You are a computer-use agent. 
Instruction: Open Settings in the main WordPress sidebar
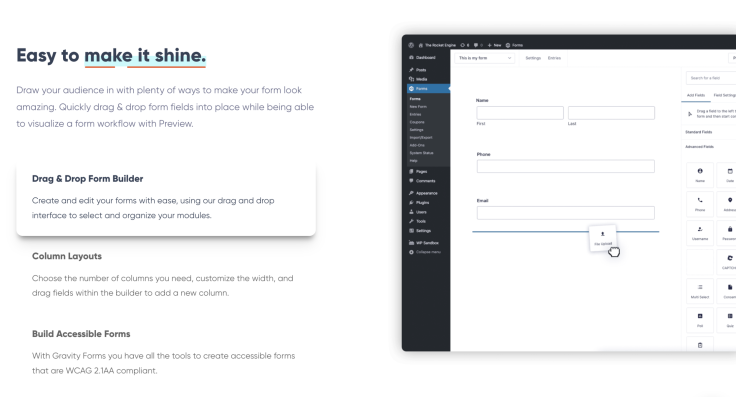(420, 231)
